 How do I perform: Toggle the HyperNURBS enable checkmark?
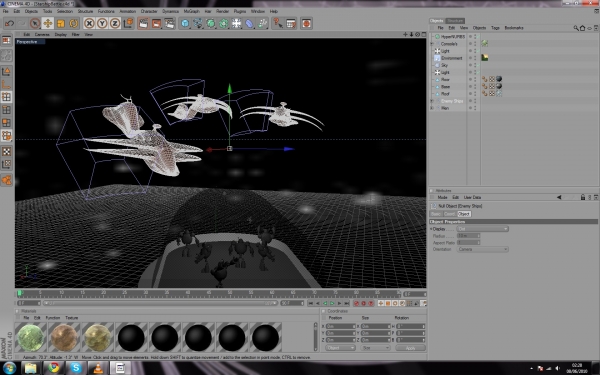478,37
